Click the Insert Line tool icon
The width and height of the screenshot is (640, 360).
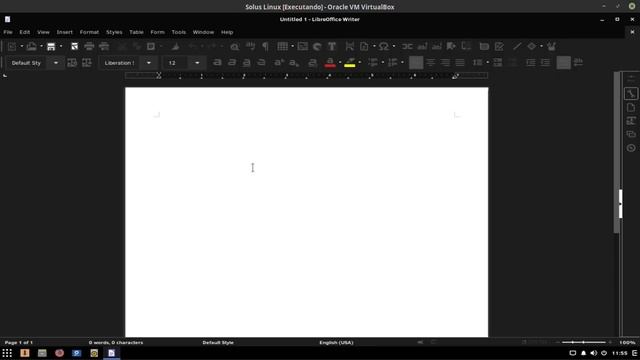[517, 47]
